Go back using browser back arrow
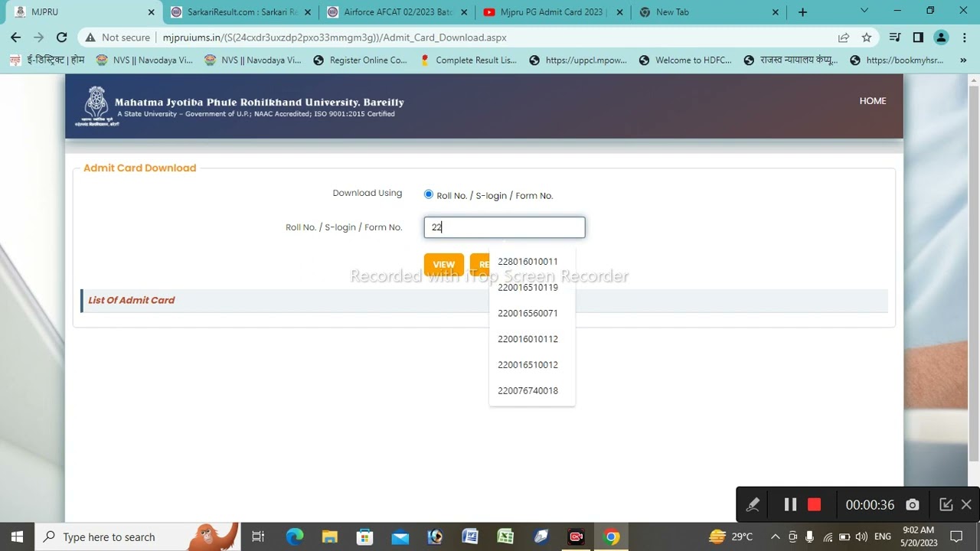The height and width of the screenshot is (551, 980). [15, 37]
